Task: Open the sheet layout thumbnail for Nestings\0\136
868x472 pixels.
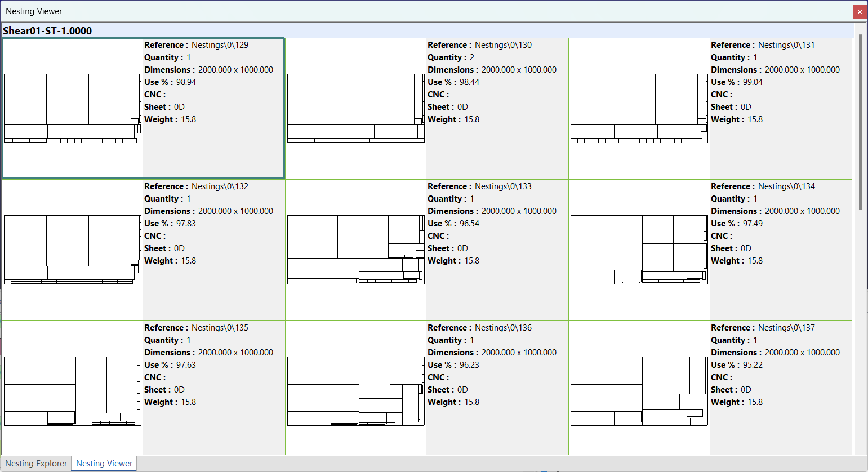Action: point(356,391)
